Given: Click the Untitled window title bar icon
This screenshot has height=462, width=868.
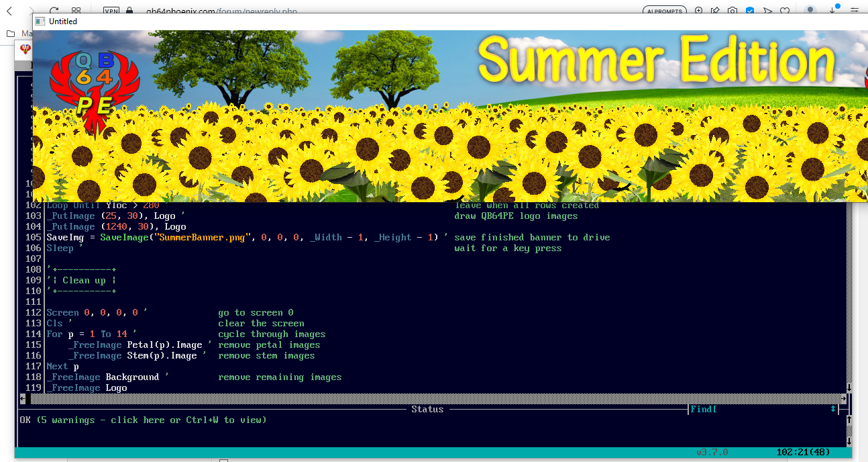Looking at the screenshot, I should tap(40, 21).
